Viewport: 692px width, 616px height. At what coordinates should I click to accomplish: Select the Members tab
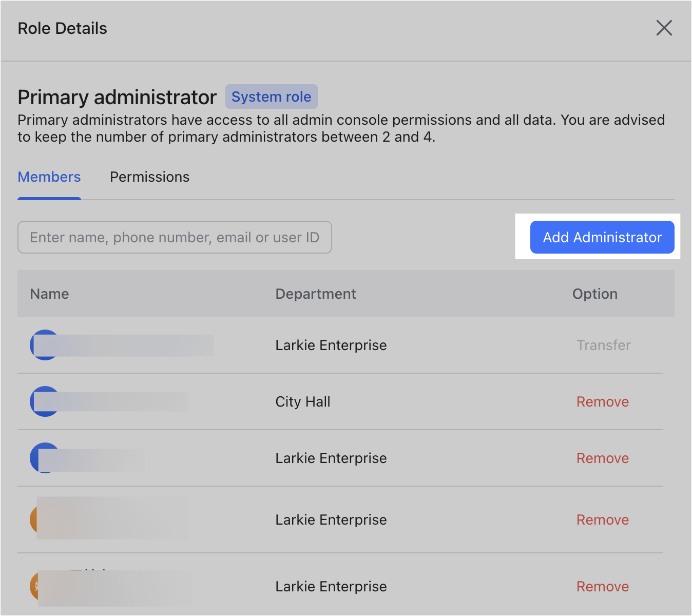(49, 177)
